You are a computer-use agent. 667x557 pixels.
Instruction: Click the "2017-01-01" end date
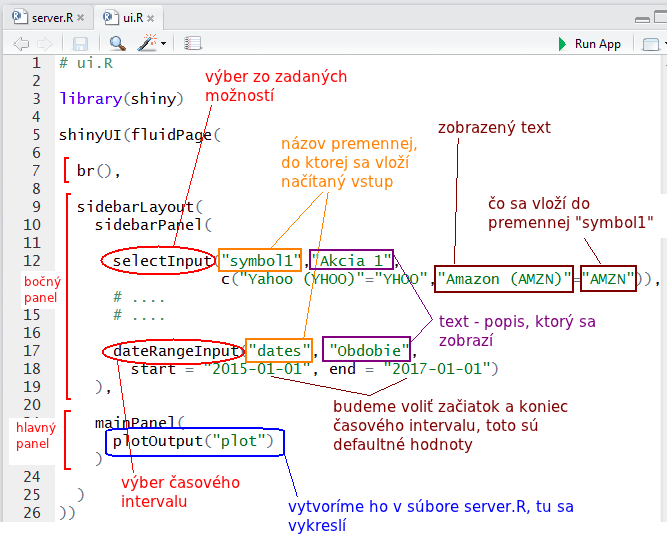pos(438,369)
